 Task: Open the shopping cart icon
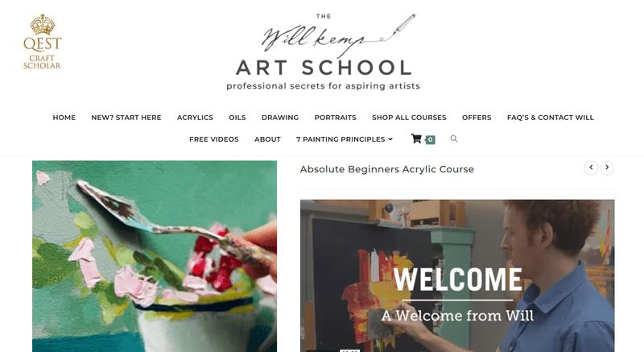point(416,139)
